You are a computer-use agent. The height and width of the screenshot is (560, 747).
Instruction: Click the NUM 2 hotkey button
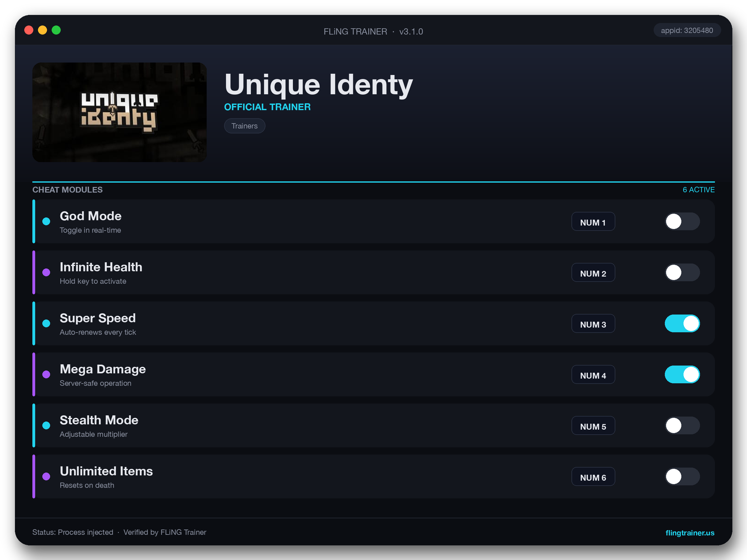click(593, 273)
